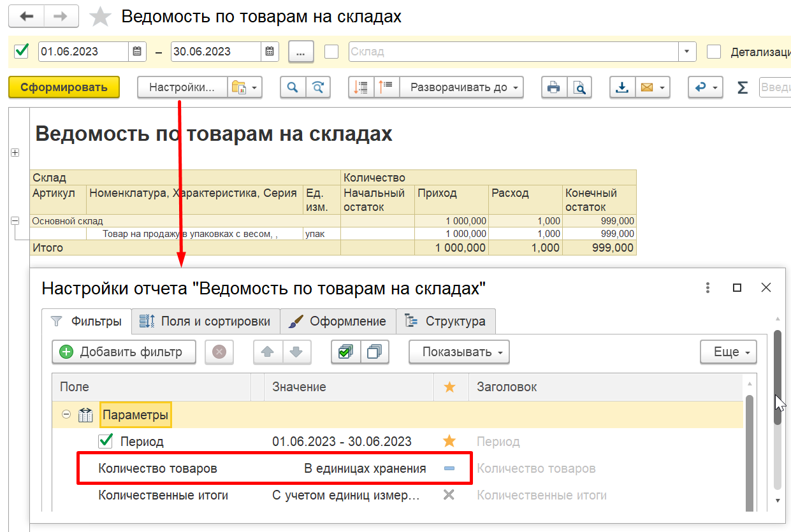The width and height of the screenshot is (791, 532).
Task: Open the Склад dropdown list
Action: click(x=687, y=52)
